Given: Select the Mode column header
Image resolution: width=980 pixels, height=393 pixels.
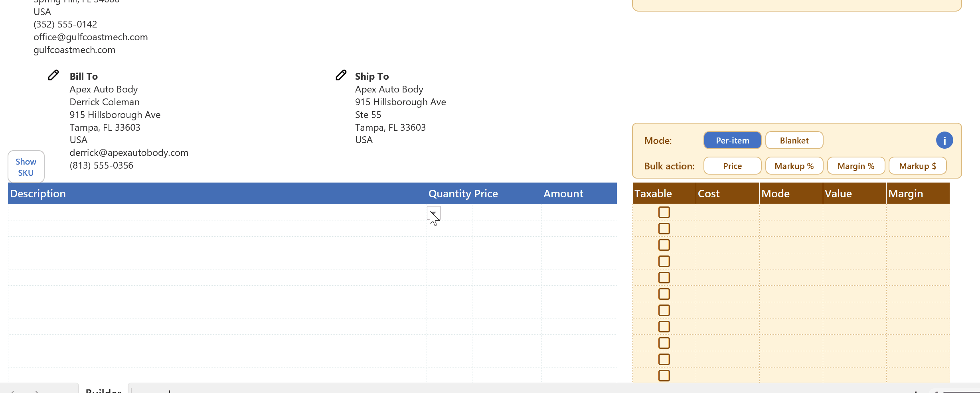Looking at the screenshot, I should pyautogui.click(x=791, y=194).
